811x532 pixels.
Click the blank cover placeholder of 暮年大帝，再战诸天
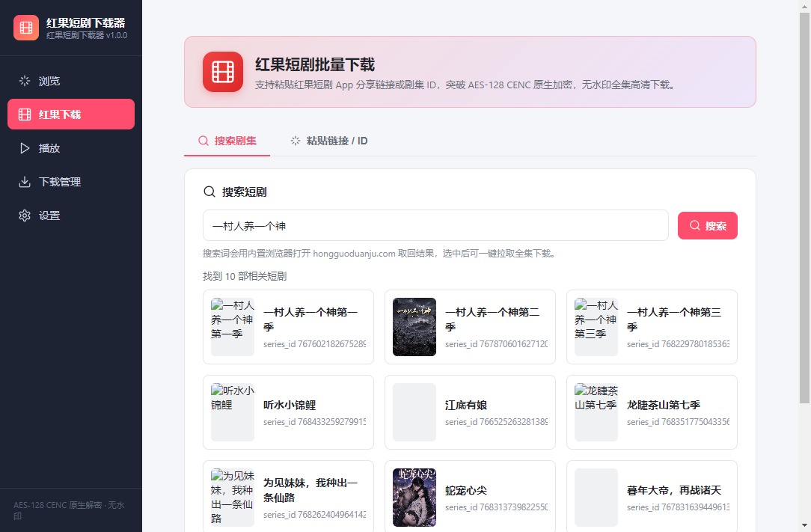596,498
